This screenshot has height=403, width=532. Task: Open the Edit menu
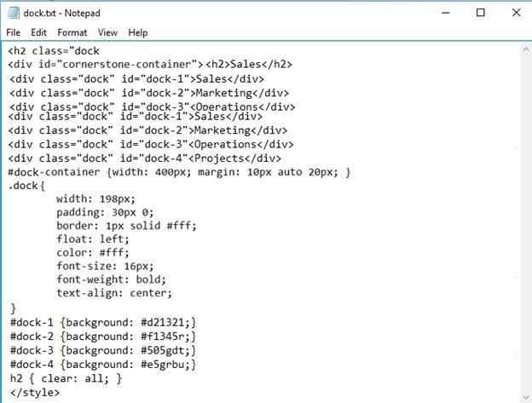click(38, 32)
